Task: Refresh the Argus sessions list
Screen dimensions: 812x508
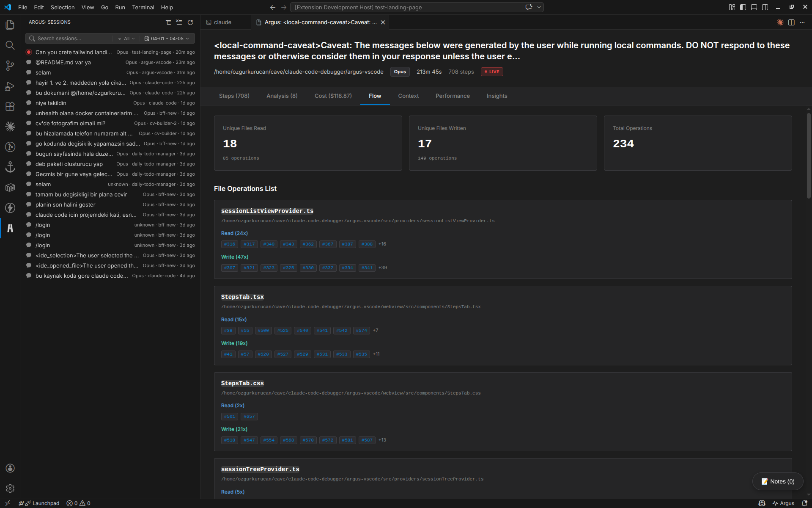Action: tap(190, 22)
